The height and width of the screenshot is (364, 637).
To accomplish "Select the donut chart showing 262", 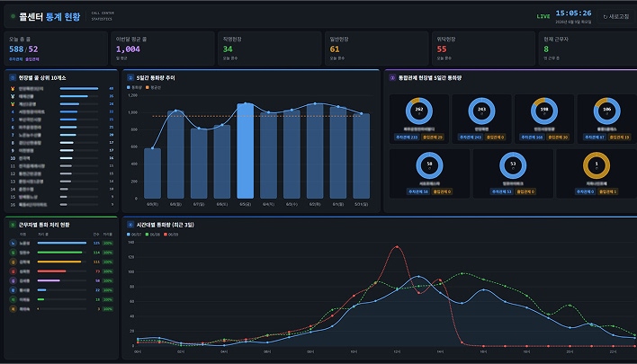I will pyautogui.click(x=419, y=111).
